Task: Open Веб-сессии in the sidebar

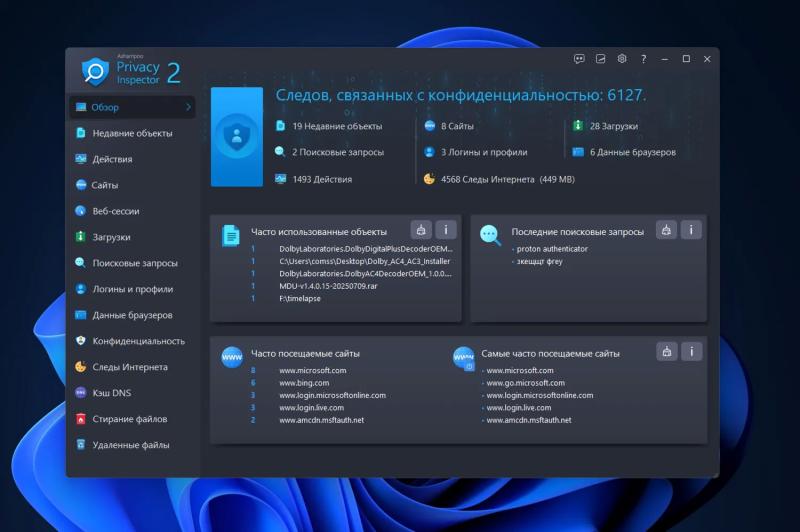Action: point(133,211)
